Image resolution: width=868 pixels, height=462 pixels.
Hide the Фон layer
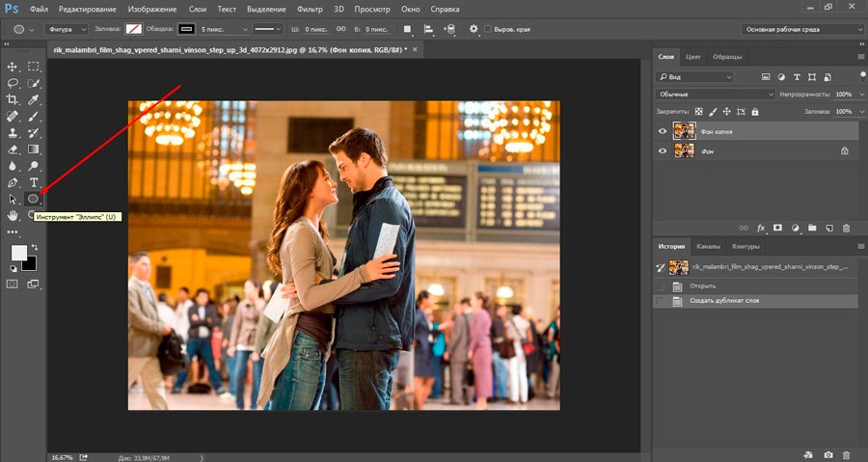coord(662,150)
